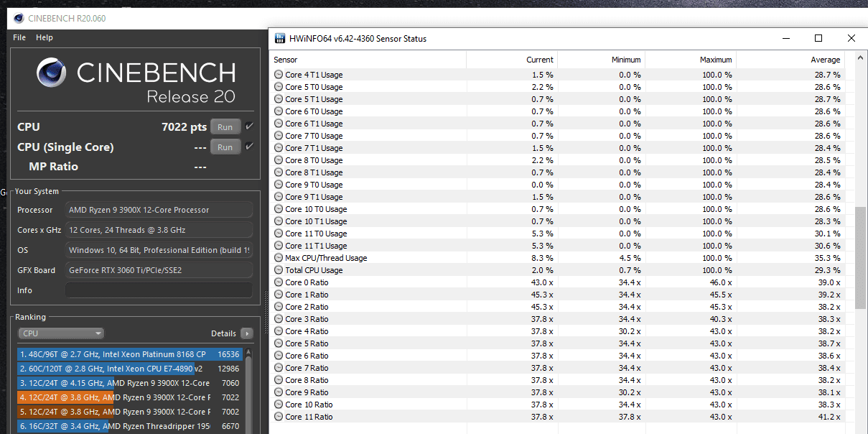
Task: Click the Core 9 T1 Usage sensor icon
Action: (x=279, y=197)
